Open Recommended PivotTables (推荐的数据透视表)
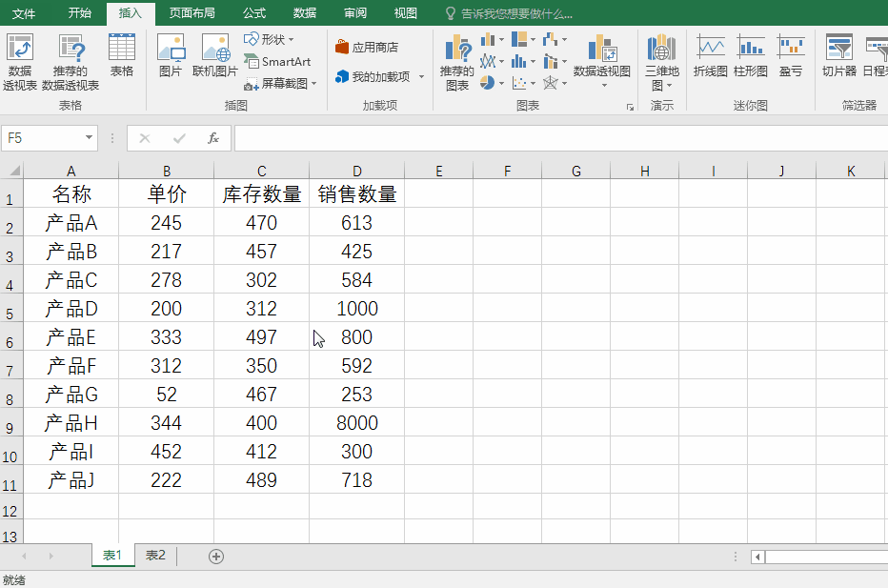The width and height of the screenshot is (888, 588). (x=71, y=62)
